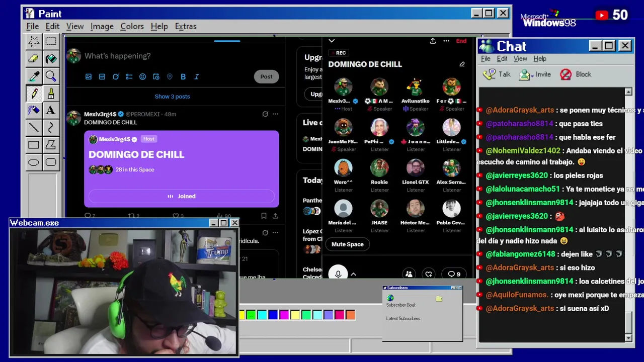Select the bright green color swatch
644x362 pixels.
tap(251, 315)
